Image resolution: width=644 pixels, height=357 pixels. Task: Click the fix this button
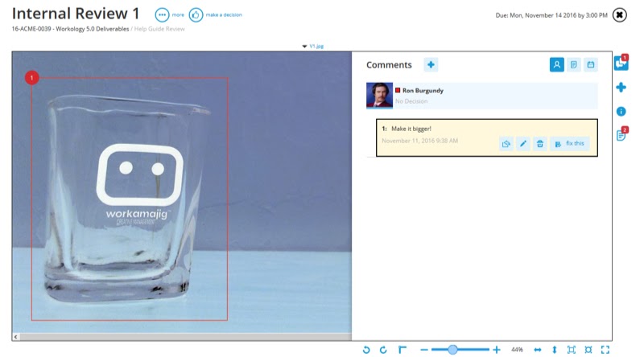pos(570,144)
